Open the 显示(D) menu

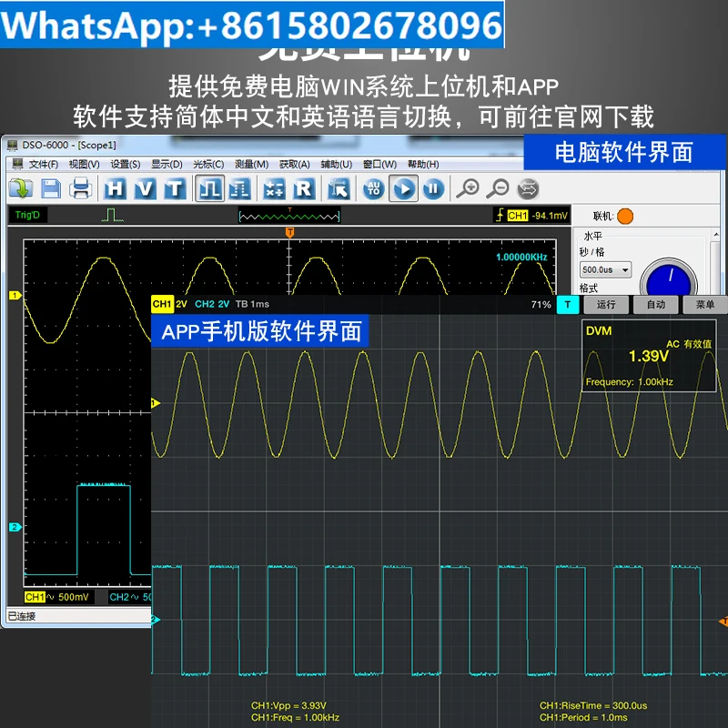point(167,164)
